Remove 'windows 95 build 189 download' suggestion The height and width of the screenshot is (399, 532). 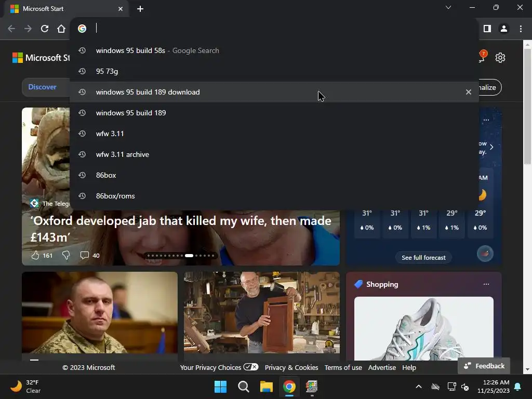tap(469, 92)
